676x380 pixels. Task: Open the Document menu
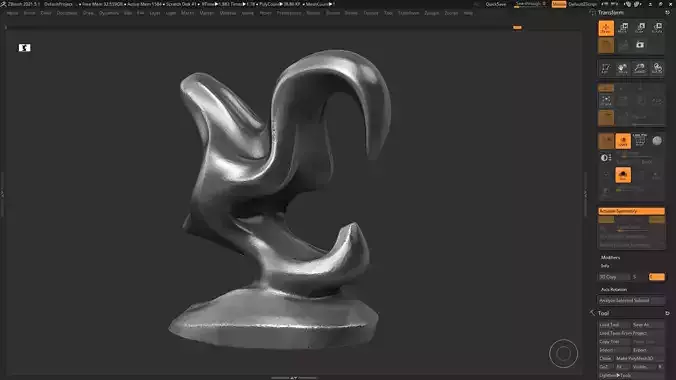pos(67,13)
